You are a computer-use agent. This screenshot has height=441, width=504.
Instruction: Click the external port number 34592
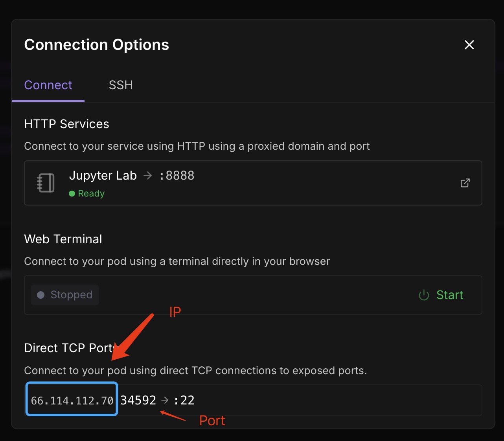138,400
